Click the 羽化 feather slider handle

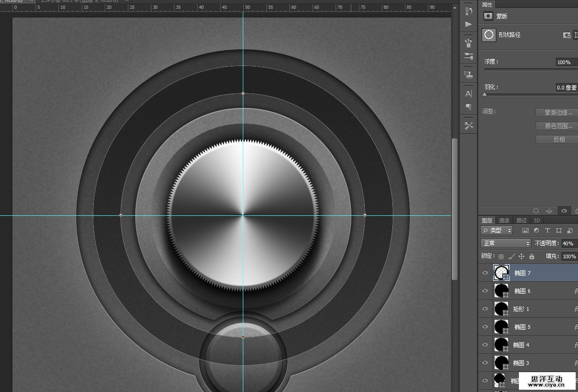[484, 95]
